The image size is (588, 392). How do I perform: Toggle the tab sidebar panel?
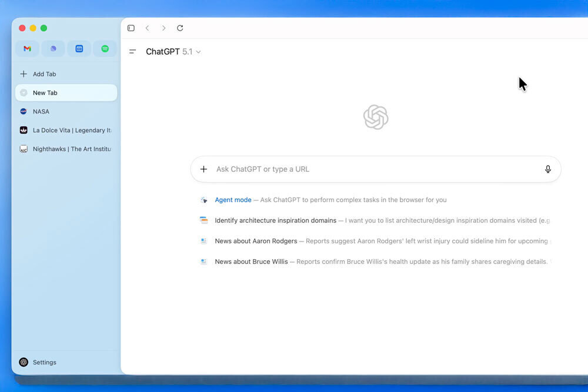click(131, 28)
